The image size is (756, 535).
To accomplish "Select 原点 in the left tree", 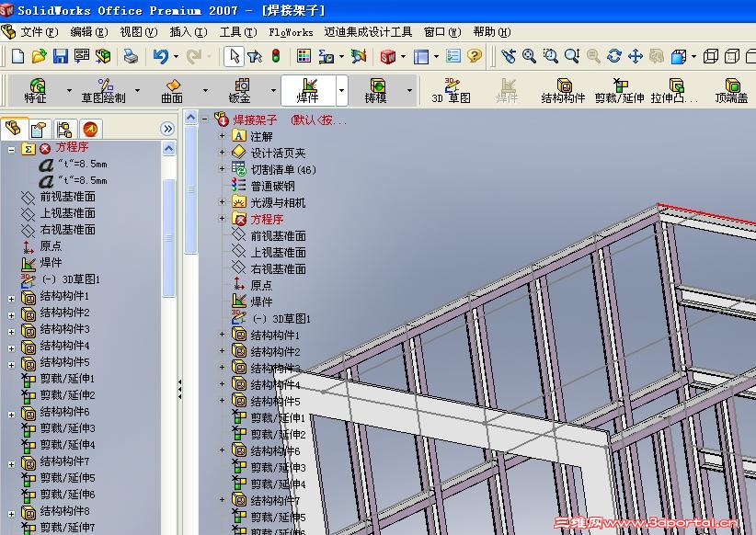I will tap(51, 245).
